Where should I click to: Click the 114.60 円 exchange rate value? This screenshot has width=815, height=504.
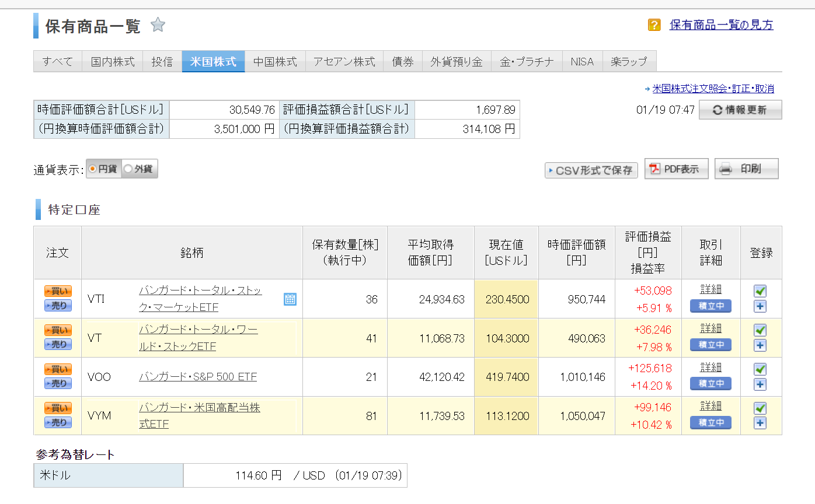coord(258,476)
